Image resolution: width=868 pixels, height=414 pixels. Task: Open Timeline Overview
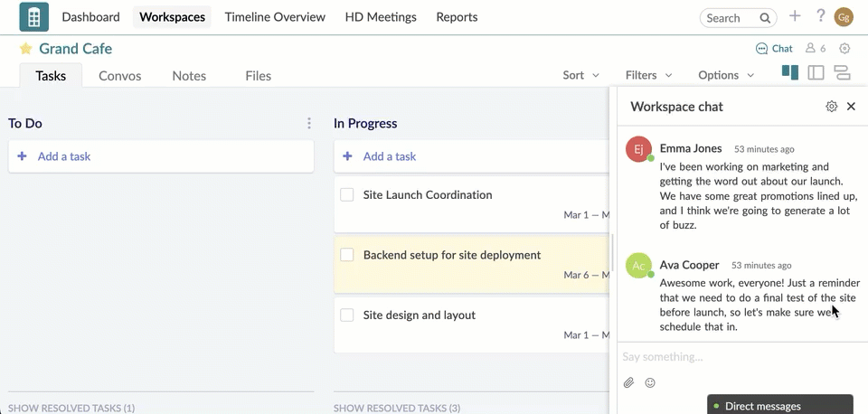(275, 17)
